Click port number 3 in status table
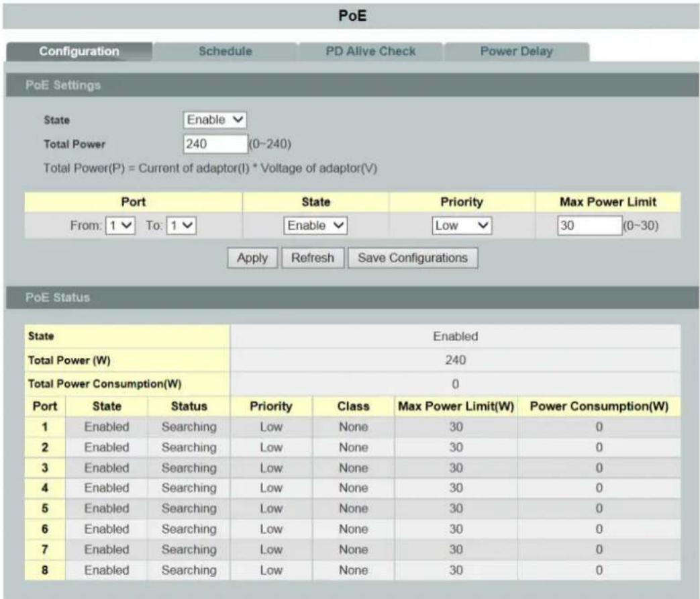 (45, 468)
